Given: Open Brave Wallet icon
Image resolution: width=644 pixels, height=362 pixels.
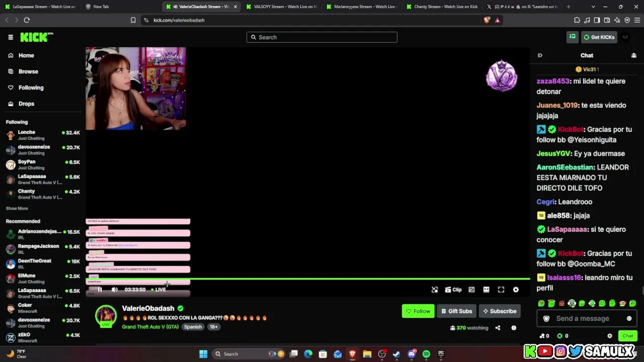Looking at the screenshot, I should pyautogui.click(x=607, y=20).
